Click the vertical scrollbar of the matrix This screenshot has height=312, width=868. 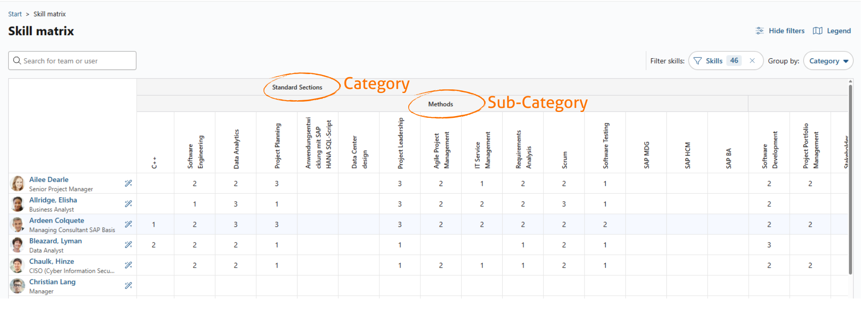point(850,179)
